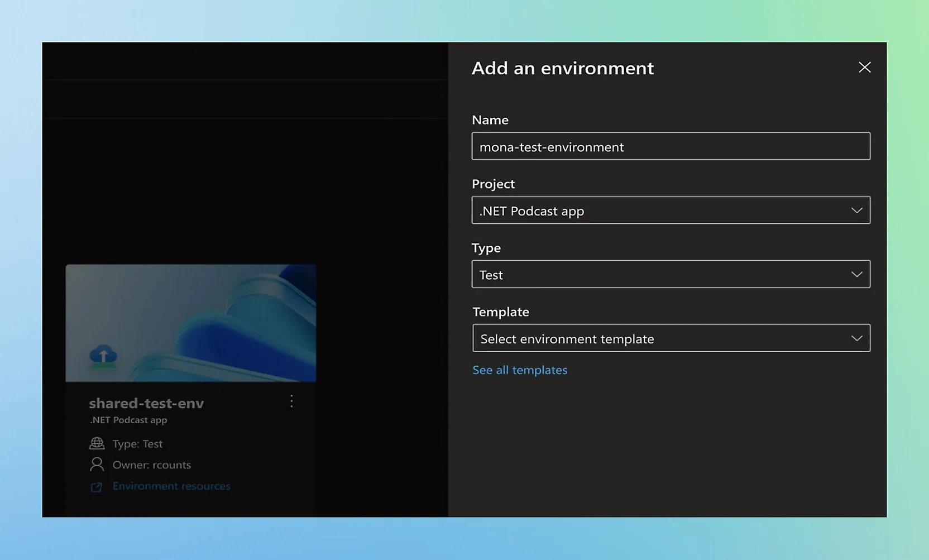The width and height of the screenshot is (929, 560).
Task: Click the chevron arrow in Template field
Action: [x=856, y=338]
